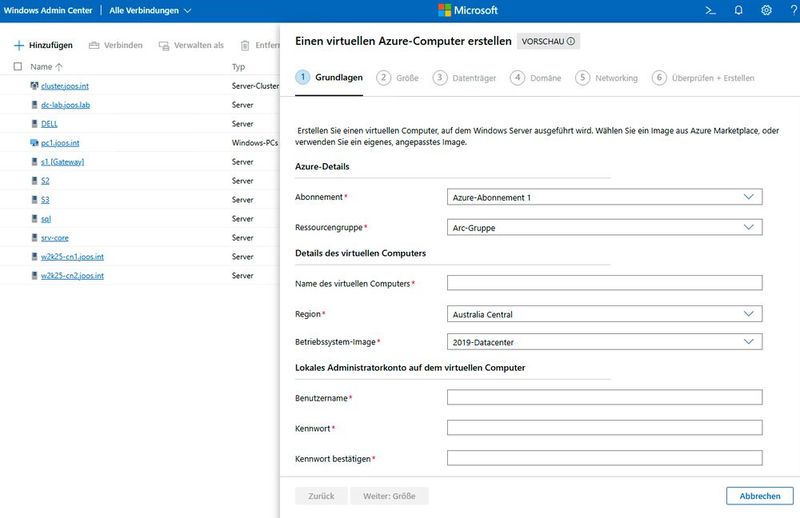This screenshot has height=518, width=800.
Task: Open the sql server link
Action: tap(46, 218)
